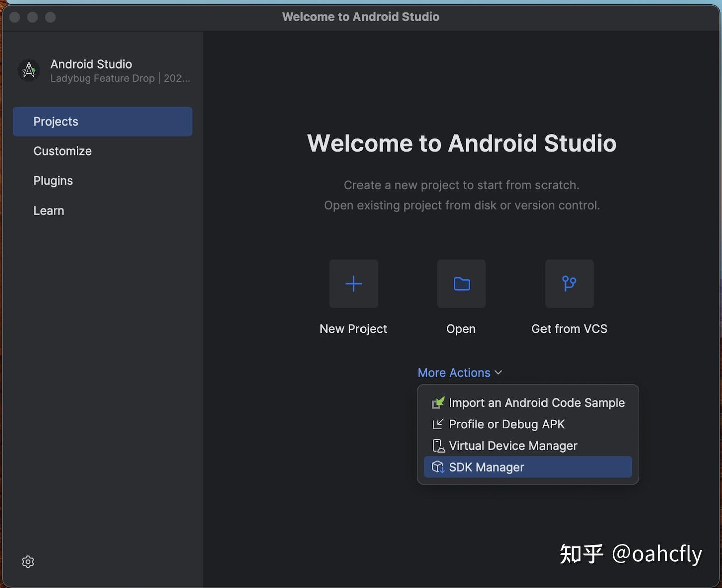This screenshot has height=588, width=722.
Task: Click the Android Studio logo icon
Action: coord(29,70)
